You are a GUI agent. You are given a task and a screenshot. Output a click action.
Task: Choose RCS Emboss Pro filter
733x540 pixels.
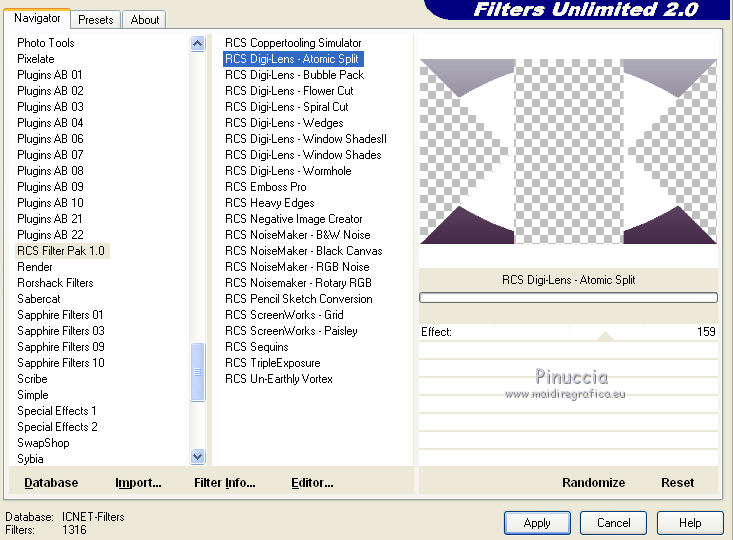click(266, 187)
